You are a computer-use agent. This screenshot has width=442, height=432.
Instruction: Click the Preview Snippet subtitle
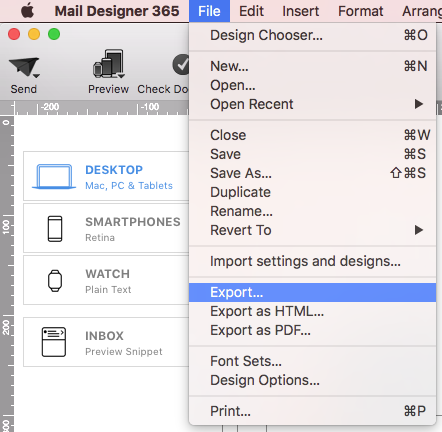[x=124, y=352]
